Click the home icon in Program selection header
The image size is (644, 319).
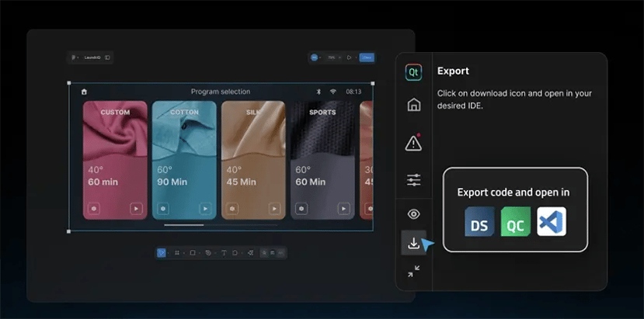(x=84, y=92)
